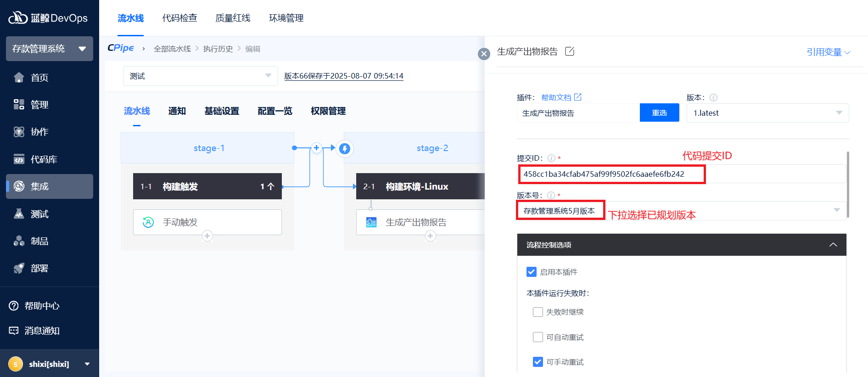
Task: Click the lightning icon on stage-2
Action: point(345,148)
